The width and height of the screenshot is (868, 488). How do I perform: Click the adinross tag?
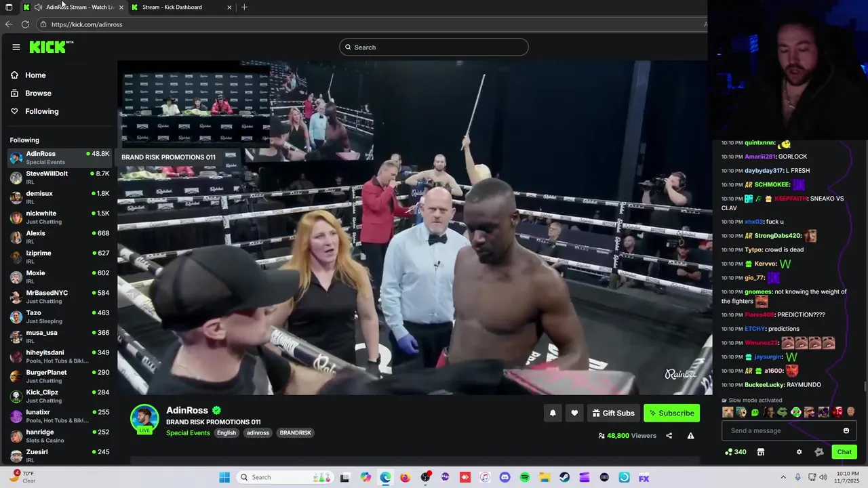coord(258,433)
